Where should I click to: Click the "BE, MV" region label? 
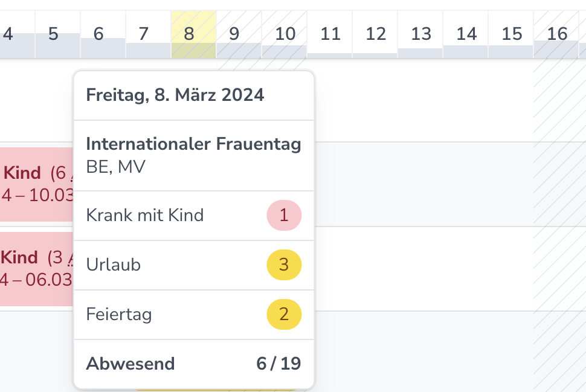click(116, 167)
